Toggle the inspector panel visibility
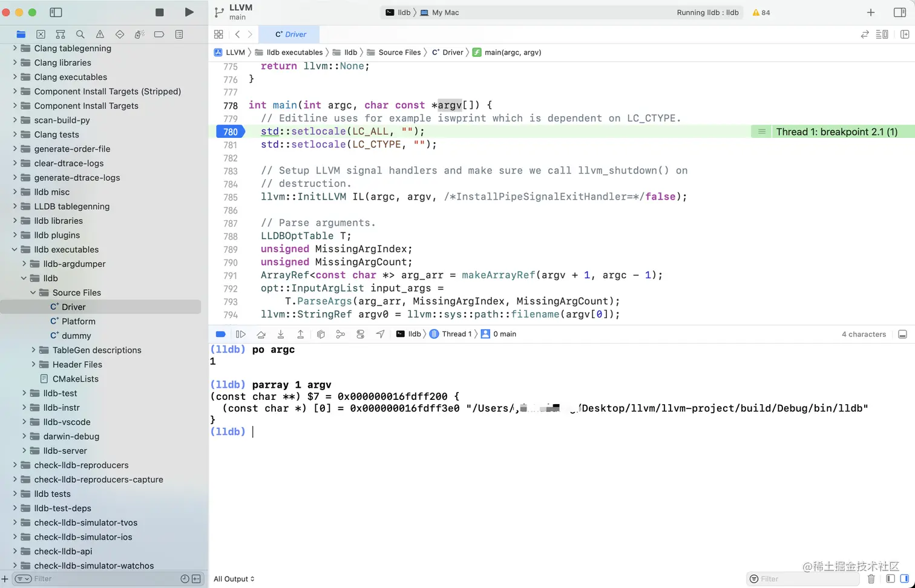 pos(900,12)
